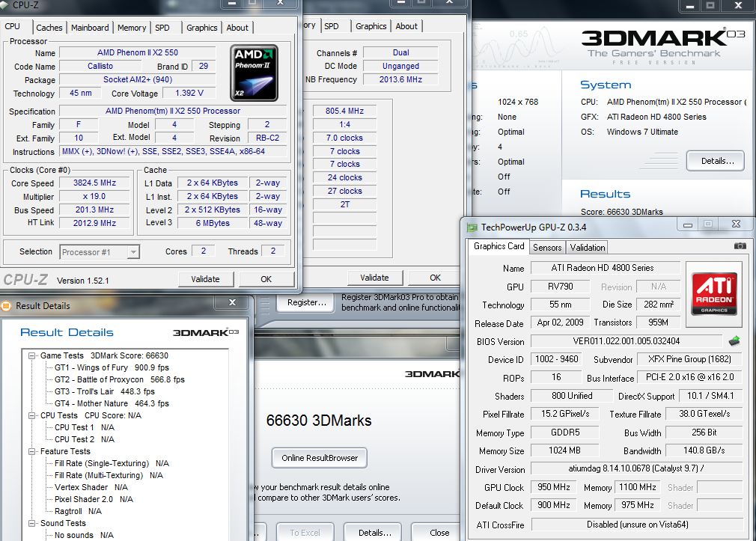Click the To Excel button
The width and height of the screenshot is (756, 541).
[305, 533]
